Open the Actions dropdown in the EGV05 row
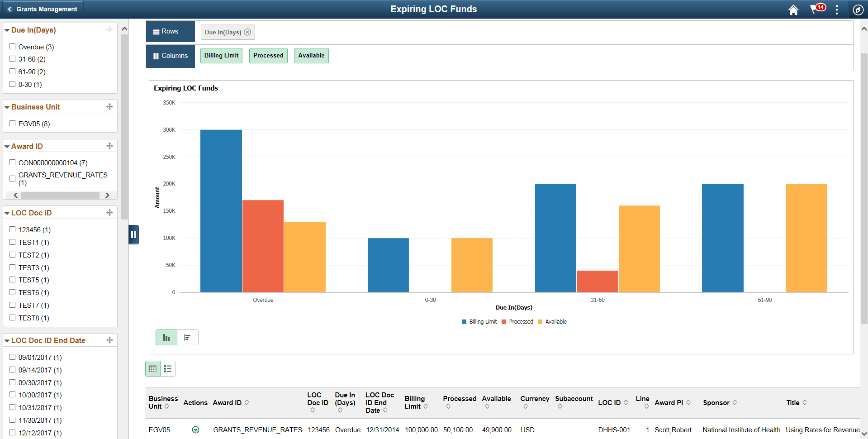 tap(196, 430)
